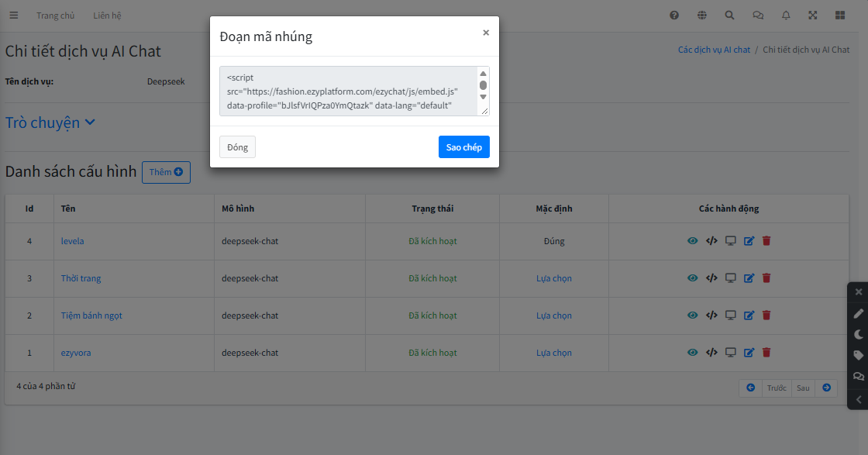
Task: Edit the levela configuration
Action: coord(749,241)
